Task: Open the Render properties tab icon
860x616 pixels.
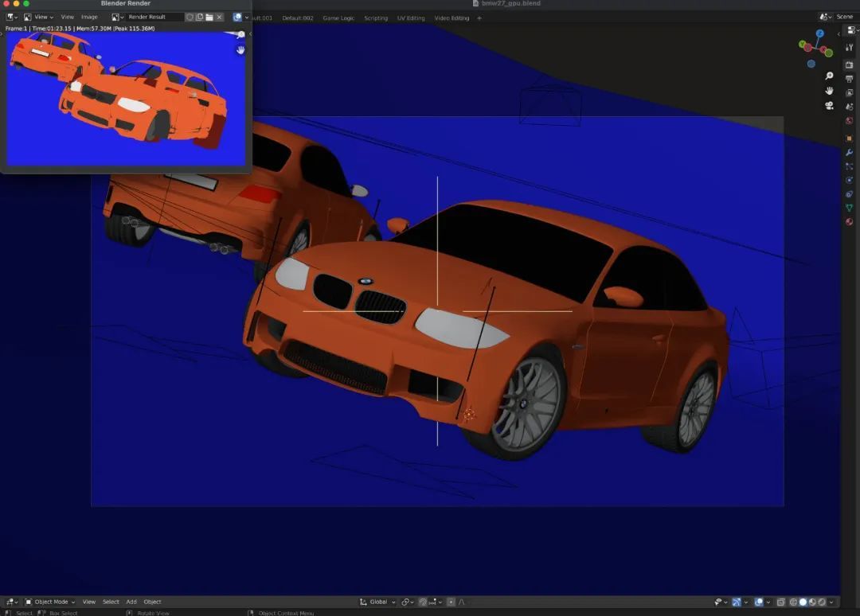Action: point(849,64)
